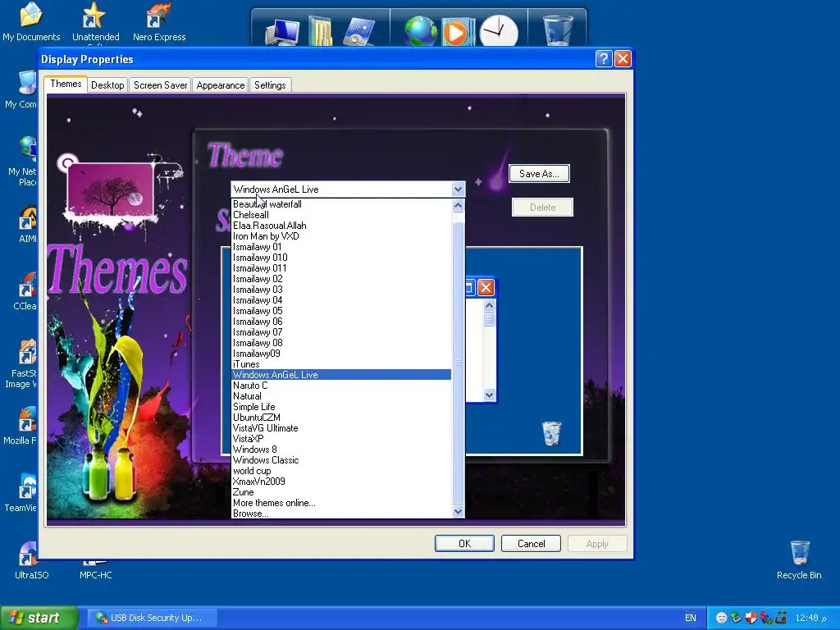
Task: Switch to the Screen Saver tab
Action: (x=160, y=85)
